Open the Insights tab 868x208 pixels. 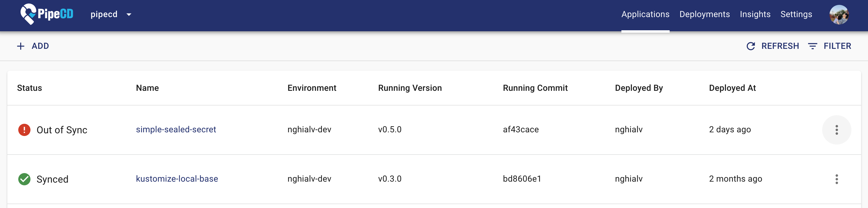(755, 14)
